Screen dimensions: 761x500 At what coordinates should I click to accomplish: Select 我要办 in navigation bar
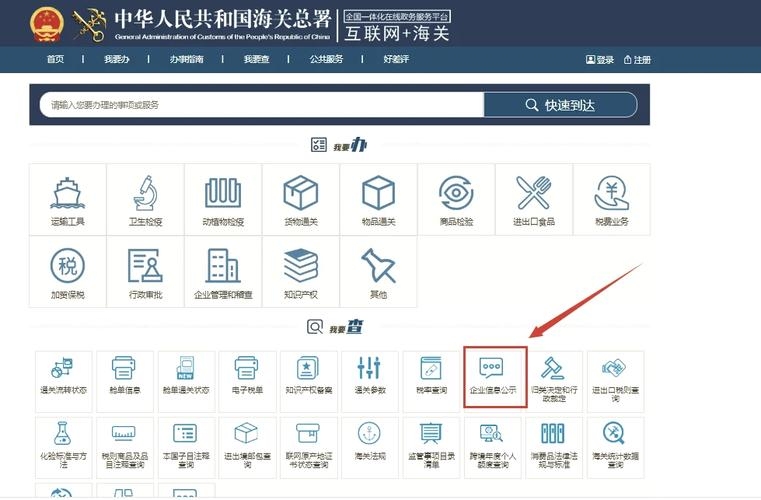coord(116,59)
